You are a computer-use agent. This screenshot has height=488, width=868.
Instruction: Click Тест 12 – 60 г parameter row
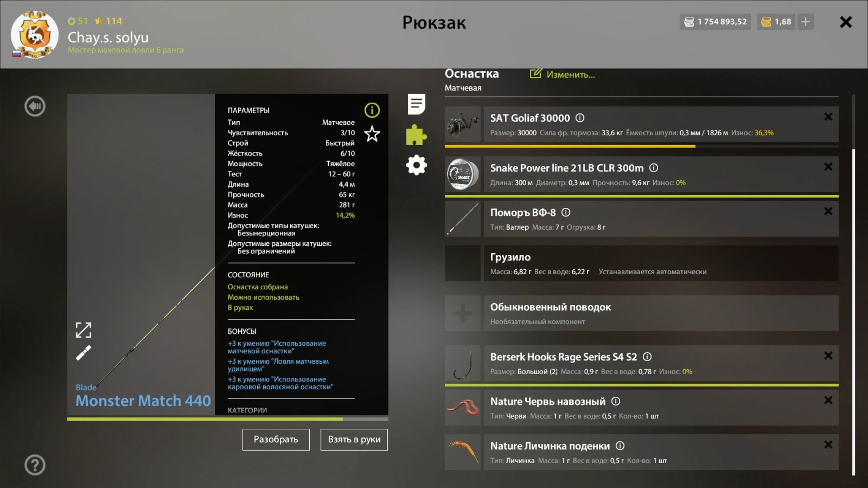pyautogui.click(x=291, y=174)
